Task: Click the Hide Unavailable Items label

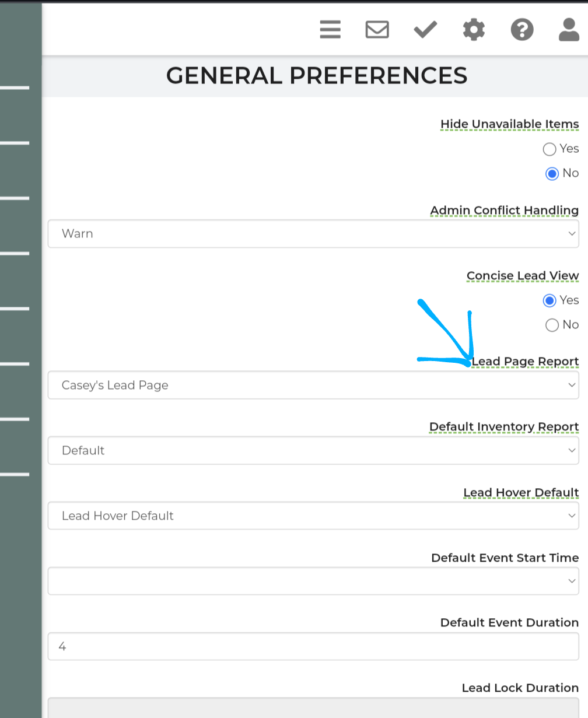Action: pos(509,124)
